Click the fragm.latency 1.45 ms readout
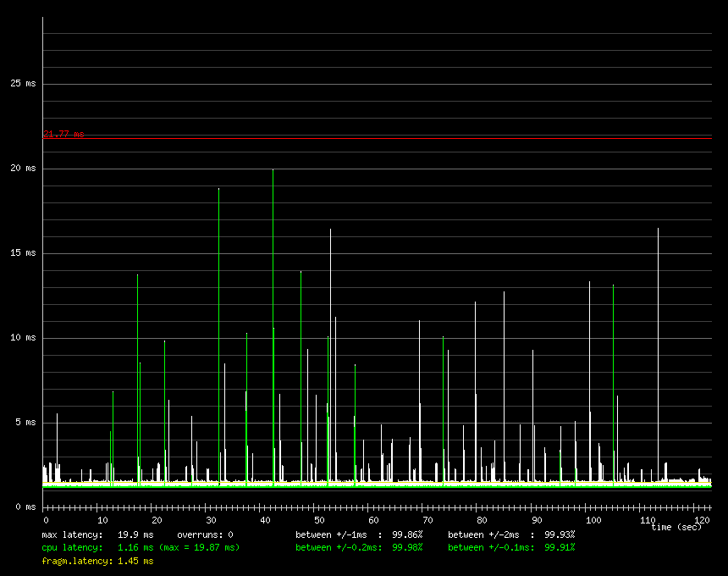The image size is (728, 576). click(98, 561)
